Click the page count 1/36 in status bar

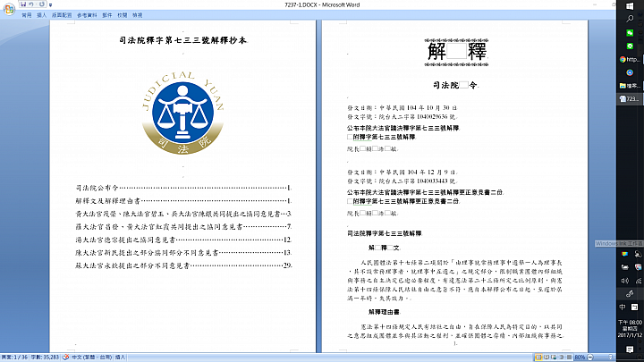14,358
